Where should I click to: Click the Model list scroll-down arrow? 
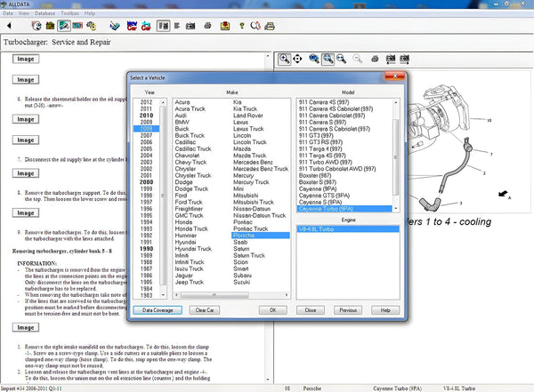tap(396, 208)
